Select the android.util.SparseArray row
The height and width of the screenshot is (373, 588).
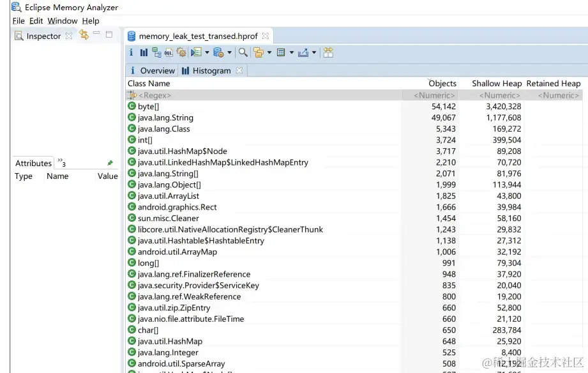point(354,363)
